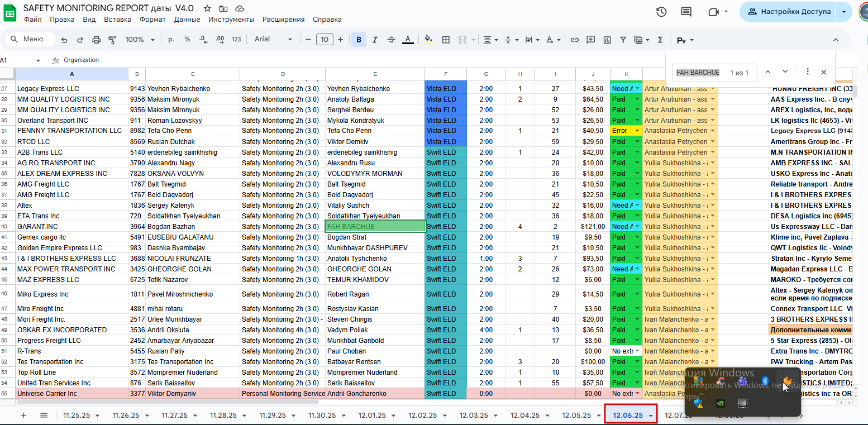Open the Меню search box

tap(30, 39)
